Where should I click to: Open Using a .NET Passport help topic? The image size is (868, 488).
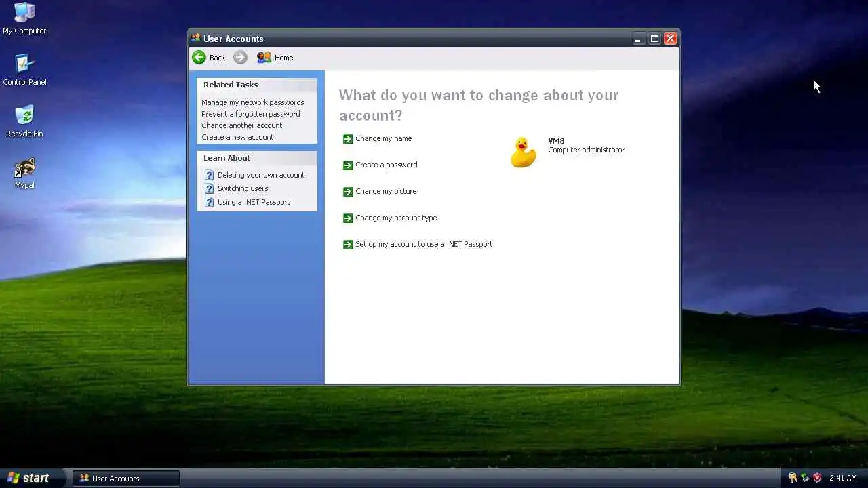[254, 202]
